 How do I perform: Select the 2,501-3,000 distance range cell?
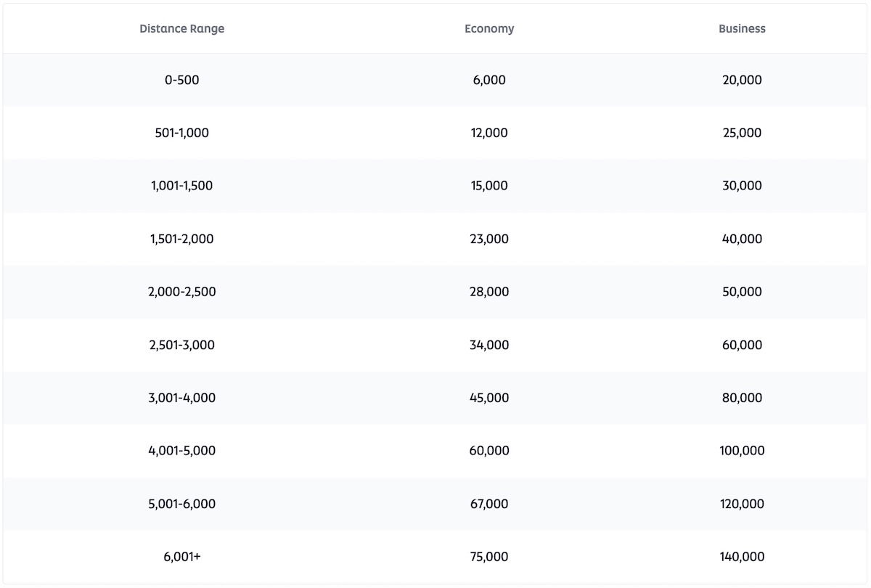click(x=181, y=345)
